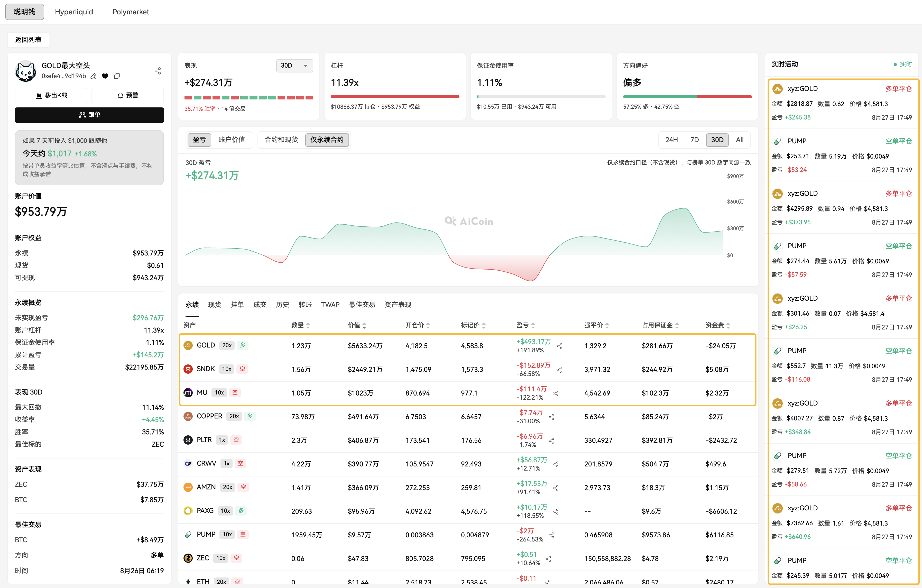Copy the wallet address with the copy icon
Viewport: 922px width, 588px height.
pyautogui.click(x=117, y=76)
